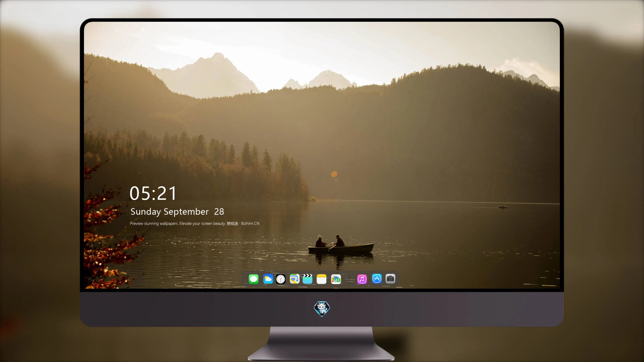This screenshot has width=644, height=362.
Task: Click the "Preview stunning wallpapers" tagline text
Action: 195,223
